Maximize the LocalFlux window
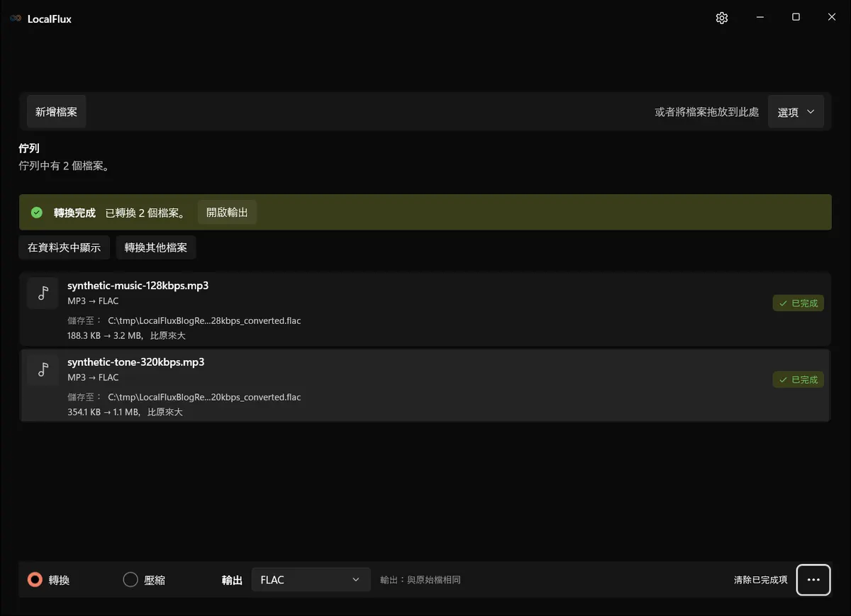This screenshot has width=851, height=616. [x=796, y=18]
